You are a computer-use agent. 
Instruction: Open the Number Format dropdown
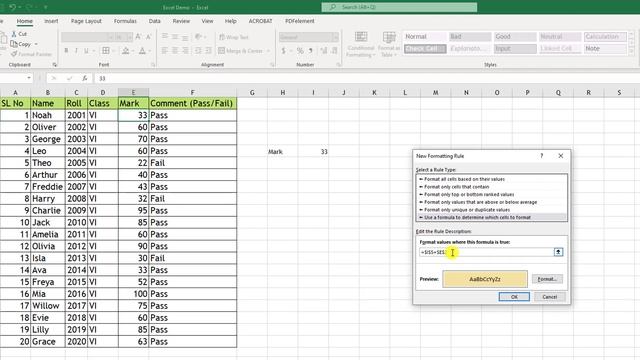point(336,37)
